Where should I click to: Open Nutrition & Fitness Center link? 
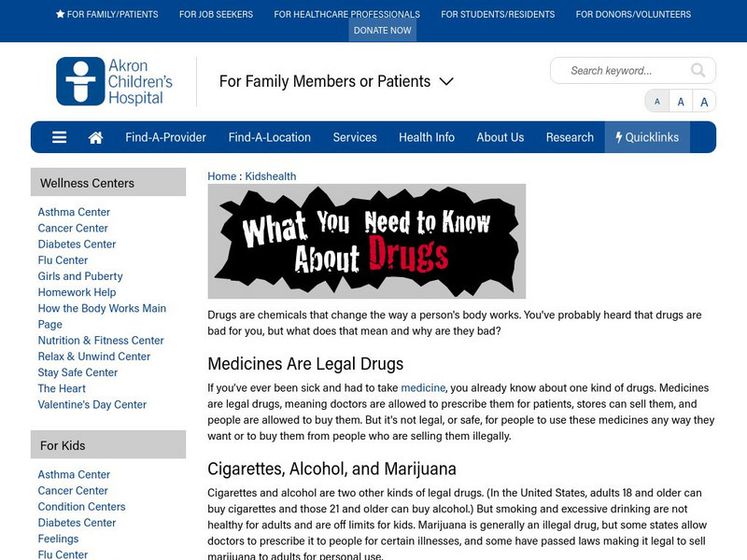click(x=101, y=341)
